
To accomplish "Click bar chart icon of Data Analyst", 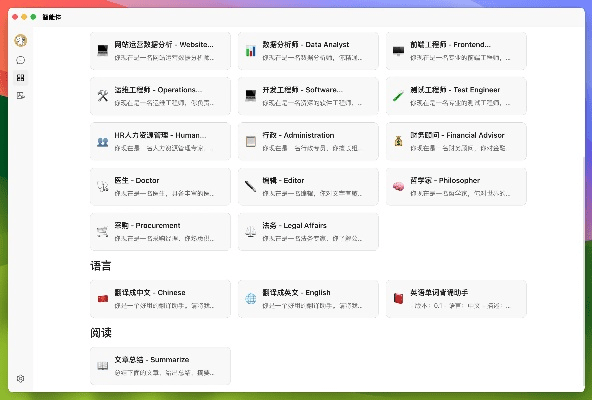I will click(x=251, y=51).
